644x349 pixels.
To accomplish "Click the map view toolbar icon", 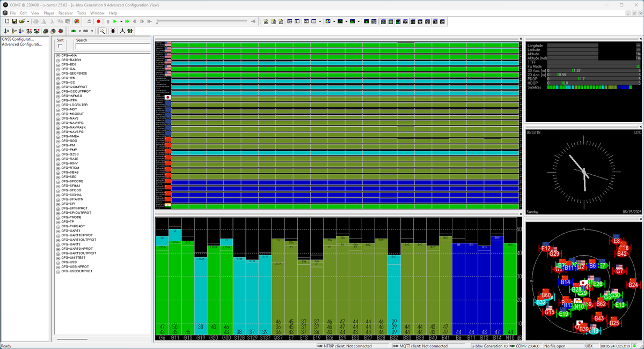I will 328,21.
